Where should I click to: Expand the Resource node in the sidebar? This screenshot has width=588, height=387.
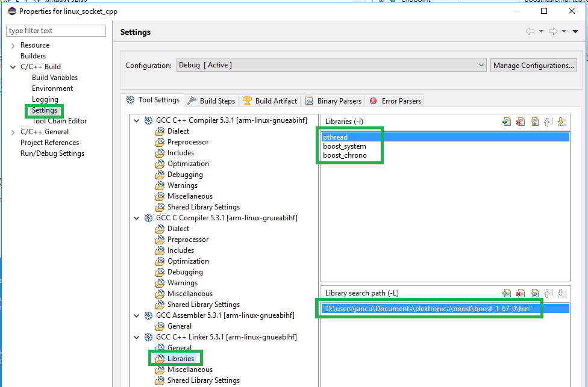pos(13,45)
